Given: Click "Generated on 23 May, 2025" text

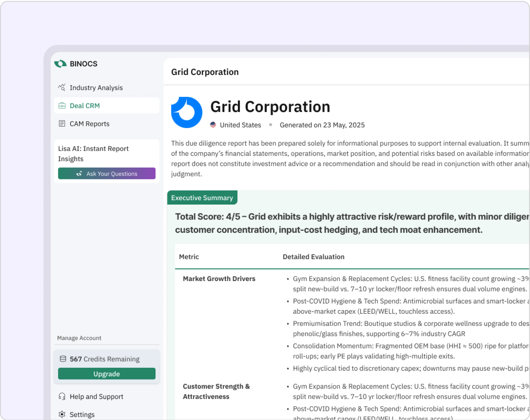Looking at the screenshot, I should click(x=322, y=125).
